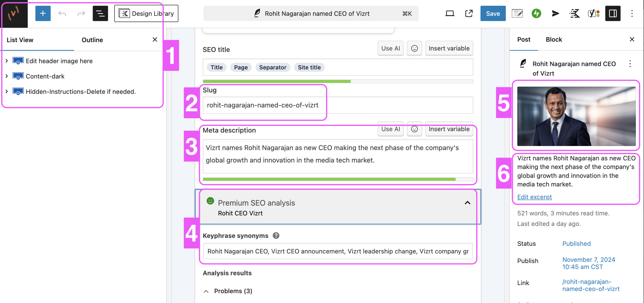The image size is (644, 303).
Task: Open the external View Post icon
Action: click(x=469, y=13)
